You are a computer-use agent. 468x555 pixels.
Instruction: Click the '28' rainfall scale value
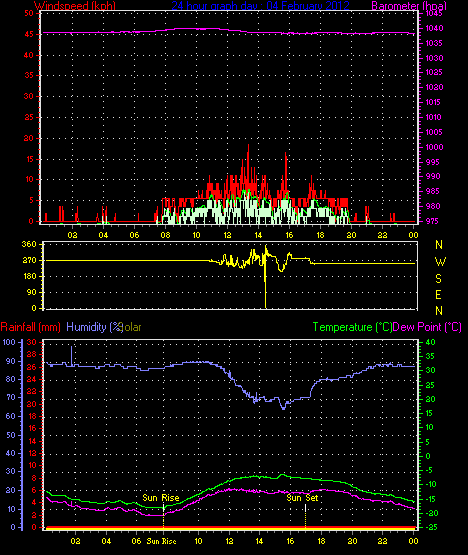32,354
